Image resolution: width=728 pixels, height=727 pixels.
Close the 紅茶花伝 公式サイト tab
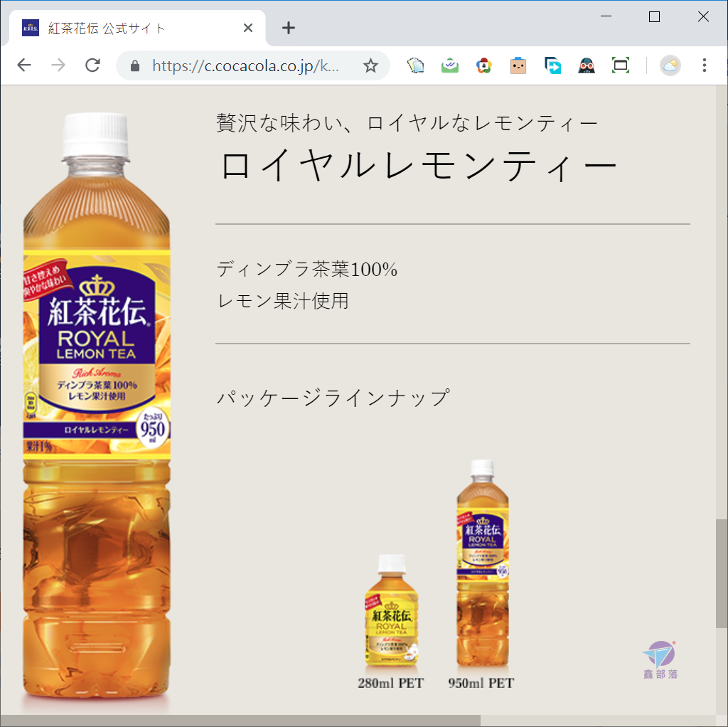tap(248, 28)
